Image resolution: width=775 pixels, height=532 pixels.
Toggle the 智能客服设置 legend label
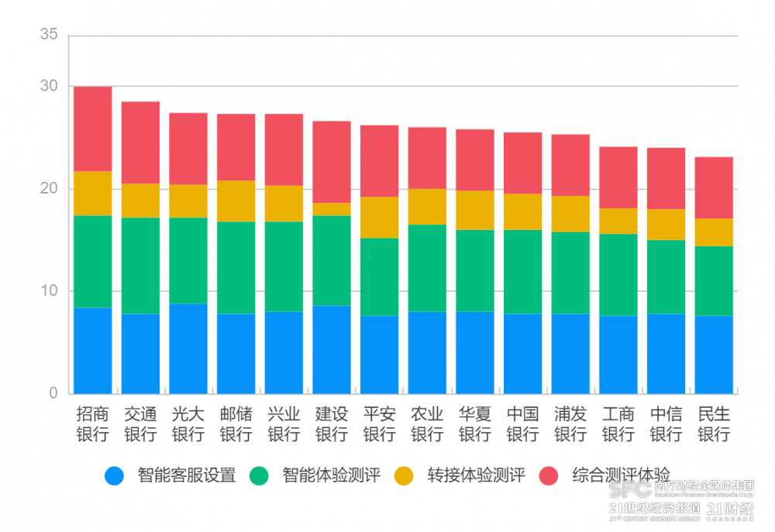pyautogui.click(x=187, y=475)
